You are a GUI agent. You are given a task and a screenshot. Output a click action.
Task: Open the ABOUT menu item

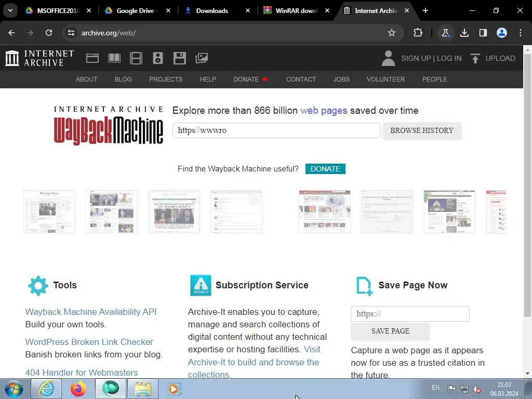pos(87,79)
